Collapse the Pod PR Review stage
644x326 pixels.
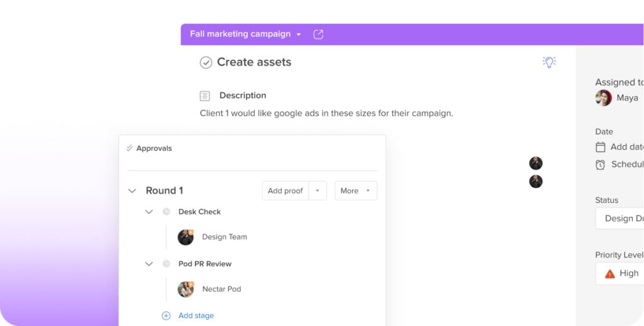coord(149,264)
